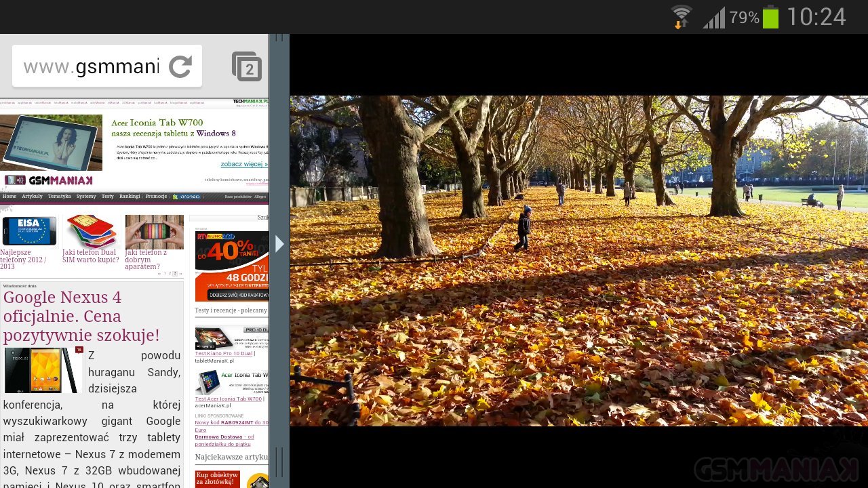This screenshot has width=868, height=488.
Task: Focus the www.gsmmani address bar
Action: (x=91, y=66)
